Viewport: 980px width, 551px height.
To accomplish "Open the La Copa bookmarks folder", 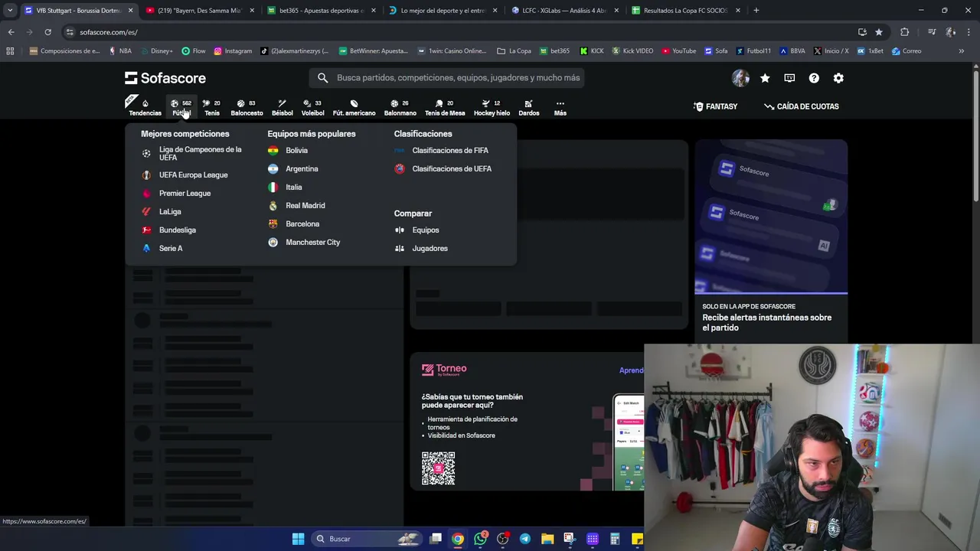I will 514,51.
